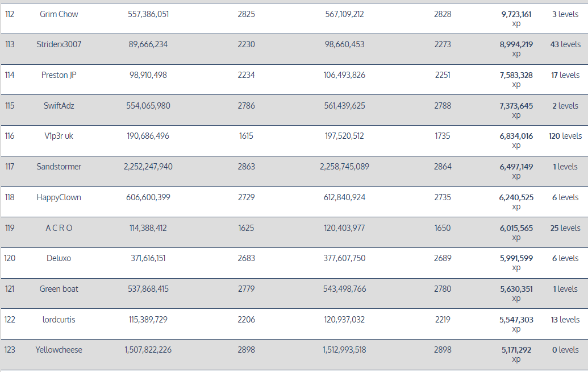This screenshot has height=372, width=588.
Task: Select Striderx3007's 43 levels gained cell
Action: click(565, 44)
